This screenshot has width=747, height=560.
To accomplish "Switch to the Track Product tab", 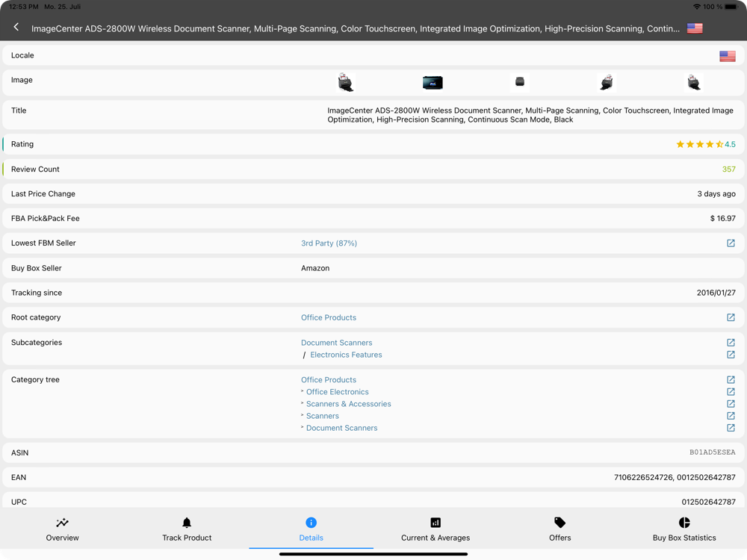I will [x=187, y=529].
